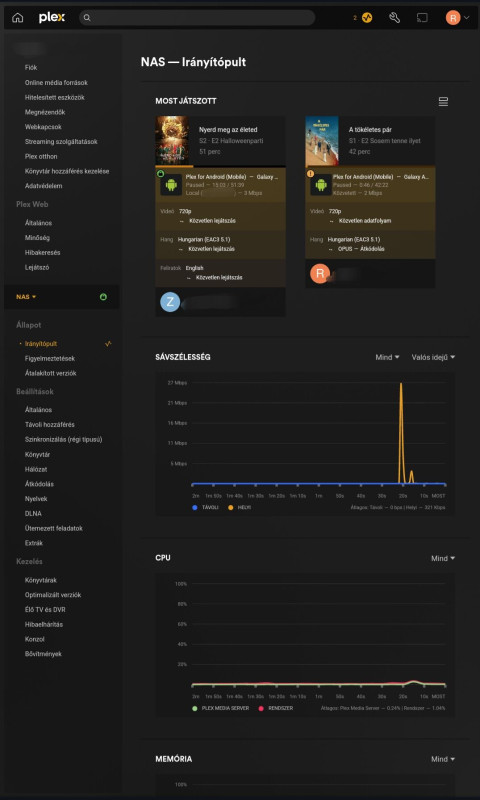Click the Nyerd meg az életed title
The image size is (480, 800).
tap(228, 130)
